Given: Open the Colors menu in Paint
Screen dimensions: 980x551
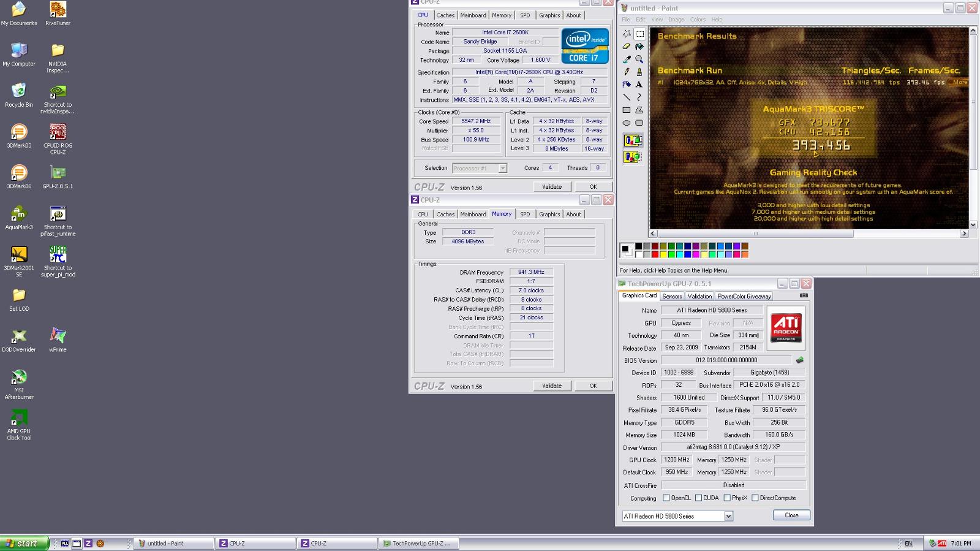Looking at the screenshot, I should tap(698, 20).
